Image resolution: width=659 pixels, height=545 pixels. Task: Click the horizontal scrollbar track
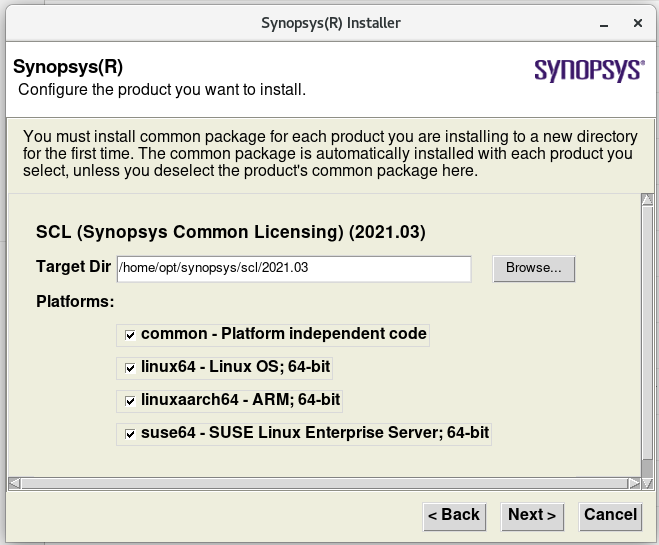click(324, 483)
